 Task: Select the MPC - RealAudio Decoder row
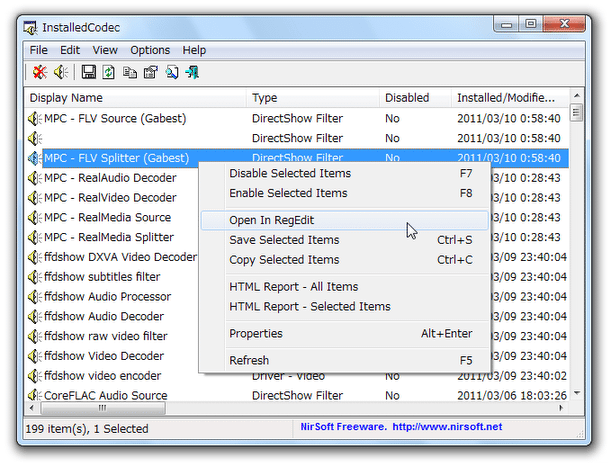[110, 178]
